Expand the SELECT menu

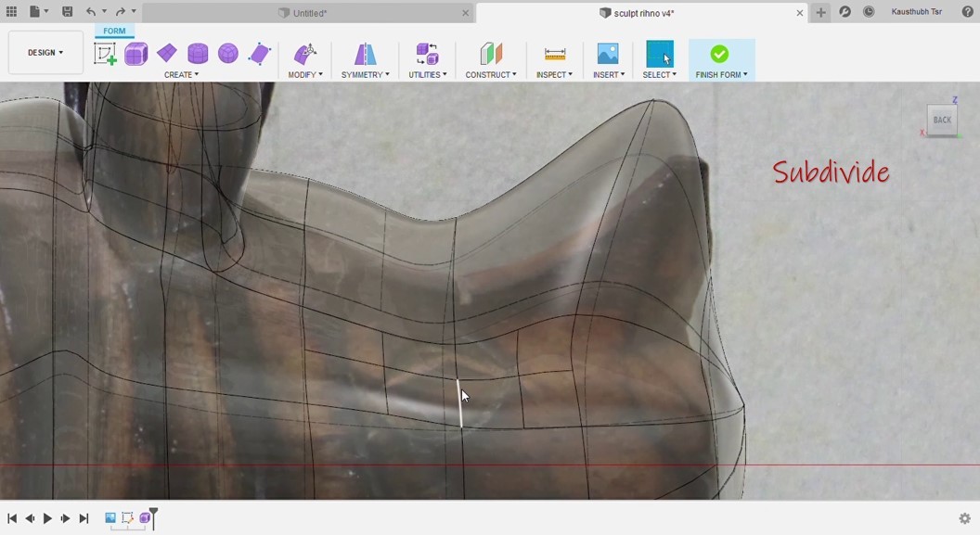click(660, 75)
